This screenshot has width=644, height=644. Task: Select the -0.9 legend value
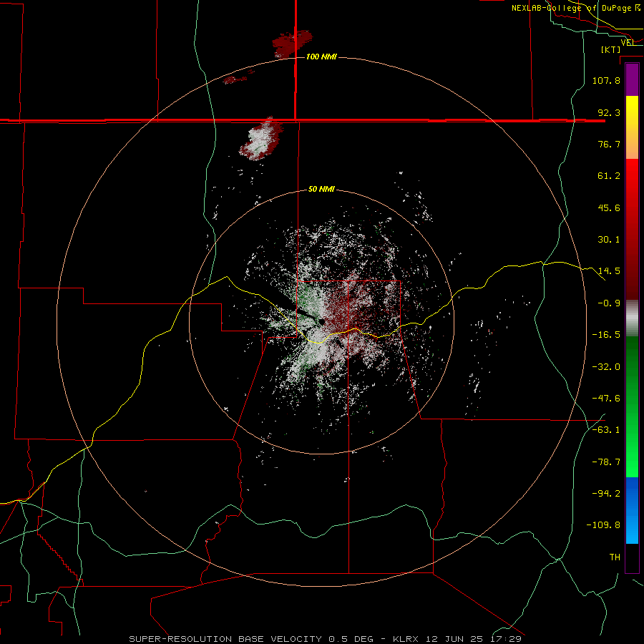(609, 303)
